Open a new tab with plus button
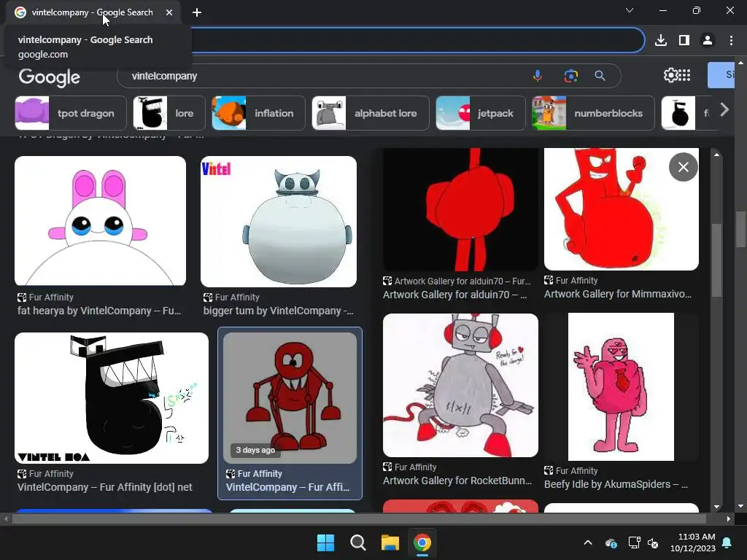The image size is (747, 560). (x=197, y=12)
